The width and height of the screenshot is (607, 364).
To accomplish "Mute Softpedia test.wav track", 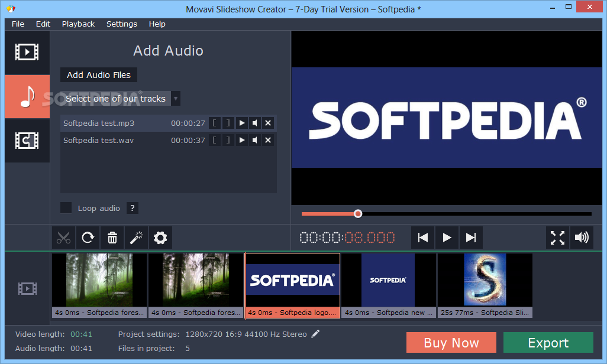I will point(255,140).
